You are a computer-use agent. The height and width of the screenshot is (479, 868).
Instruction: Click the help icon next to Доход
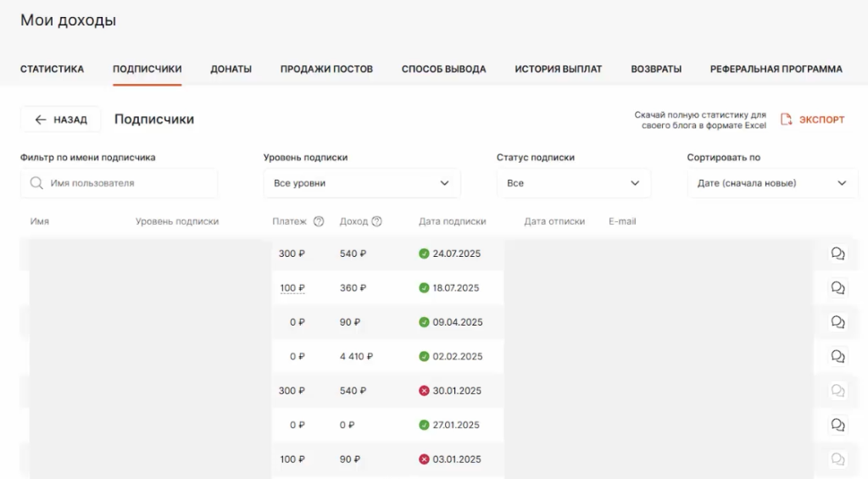coord(376,221)
